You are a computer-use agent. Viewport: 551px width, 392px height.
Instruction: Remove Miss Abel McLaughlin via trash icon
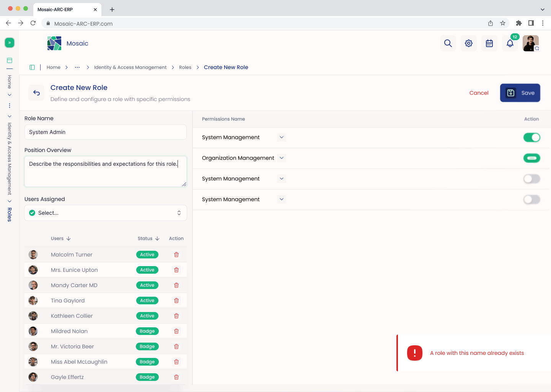coord(176,362)
